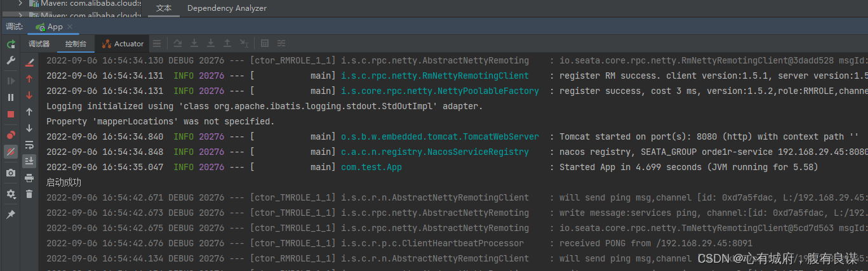
Task: Jump to next stack trace red down arrow
Action: pos(29,95)
